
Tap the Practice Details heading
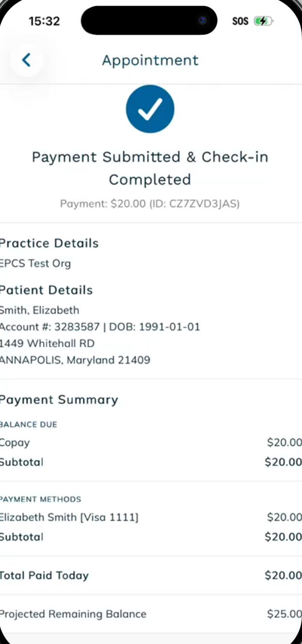click(49, 243)
